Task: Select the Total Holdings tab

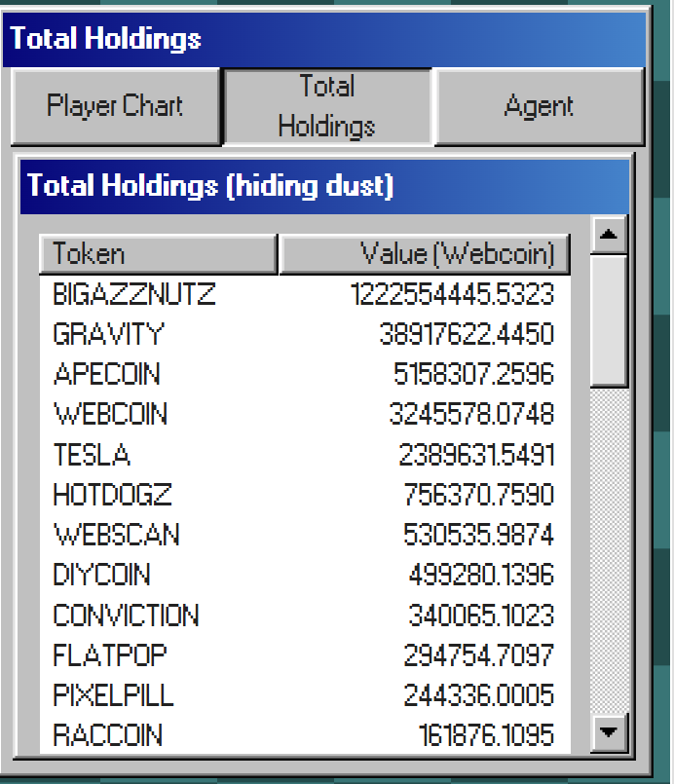Action: [327, 106]
